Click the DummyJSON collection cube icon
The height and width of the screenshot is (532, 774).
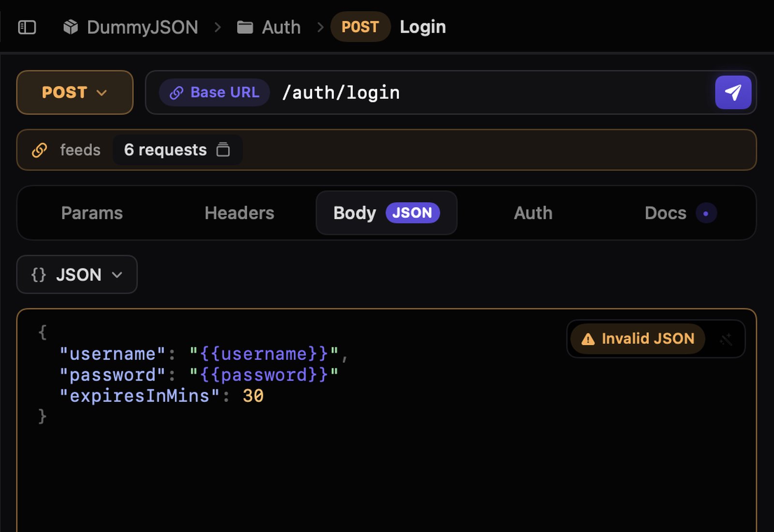[x=71, y=27]
